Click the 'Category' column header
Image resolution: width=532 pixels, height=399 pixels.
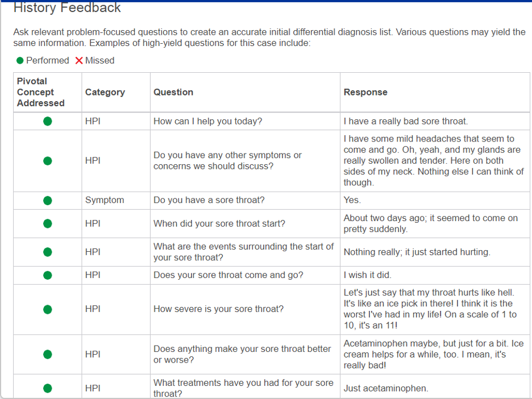tap(105, 92)
